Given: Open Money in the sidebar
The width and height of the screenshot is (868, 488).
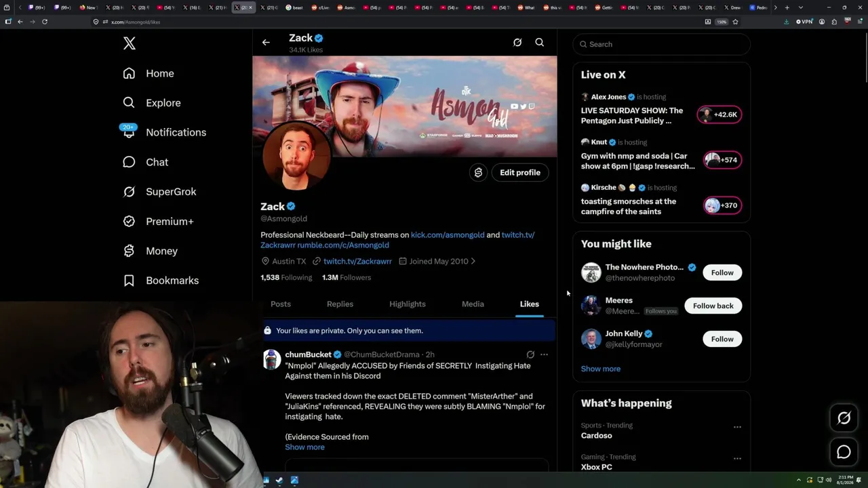Looking at the screenshot, I should tap(150, 251).
